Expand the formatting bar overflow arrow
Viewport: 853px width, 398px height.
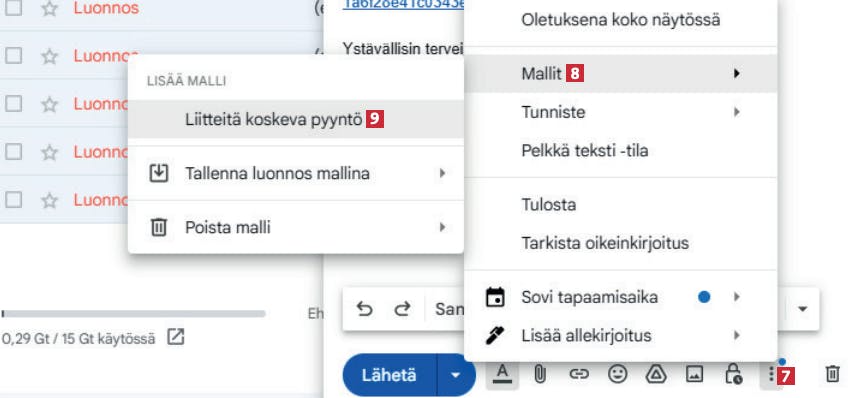(x=802, y=309)
